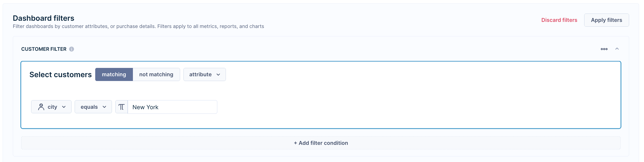Add a new filter condition
644x162 pixels.
321,143
